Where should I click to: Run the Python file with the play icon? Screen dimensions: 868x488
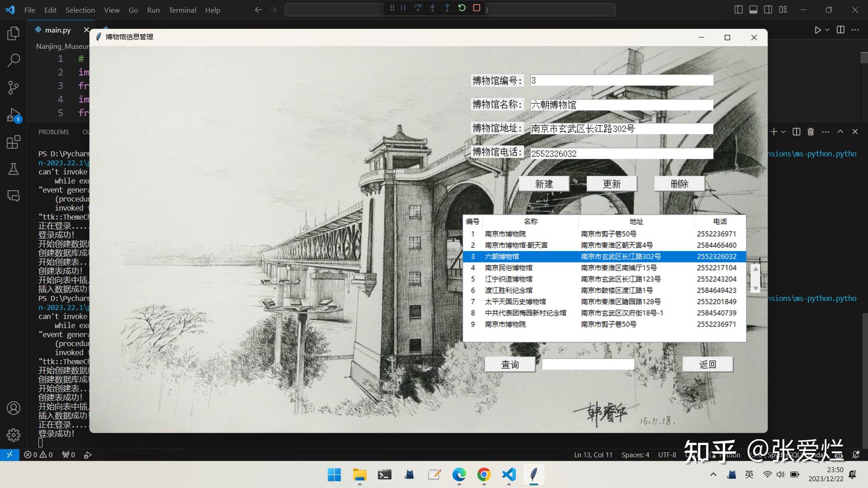coord(817,30)
